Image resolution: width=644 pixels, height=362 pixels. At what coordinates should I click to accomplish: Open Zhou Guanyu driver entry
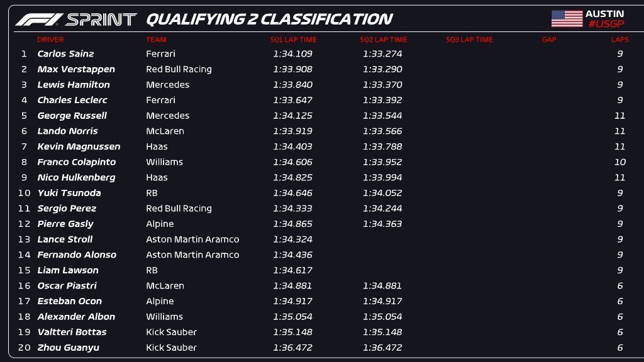(68, 348)
